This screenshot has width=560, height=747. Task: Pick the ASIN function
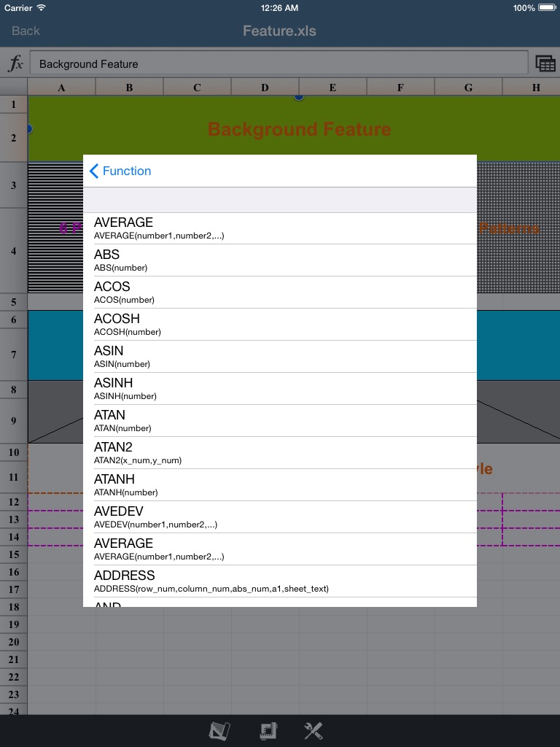(280, 356)
